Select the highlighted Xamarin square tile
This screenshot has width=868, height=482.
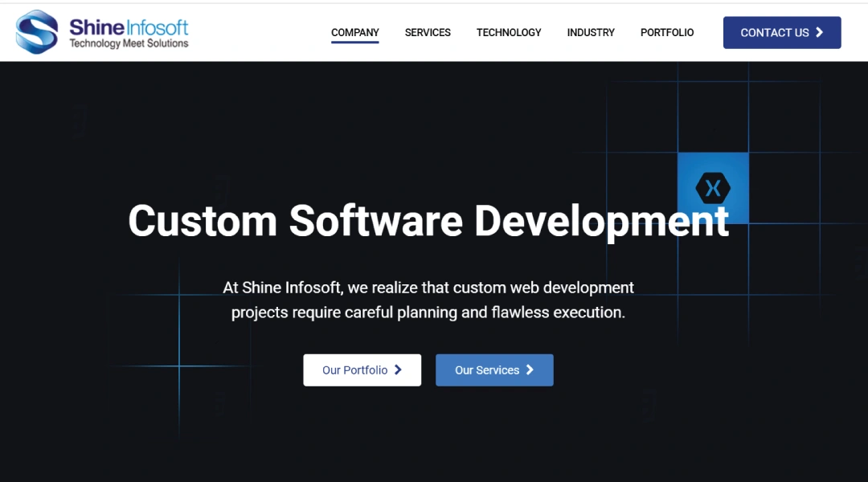713,188
